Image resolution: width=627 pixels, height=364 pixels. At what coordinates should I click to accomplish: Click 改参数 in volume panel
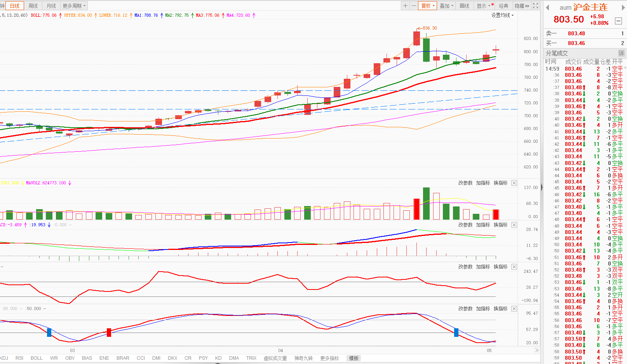(x=465, y=183)
